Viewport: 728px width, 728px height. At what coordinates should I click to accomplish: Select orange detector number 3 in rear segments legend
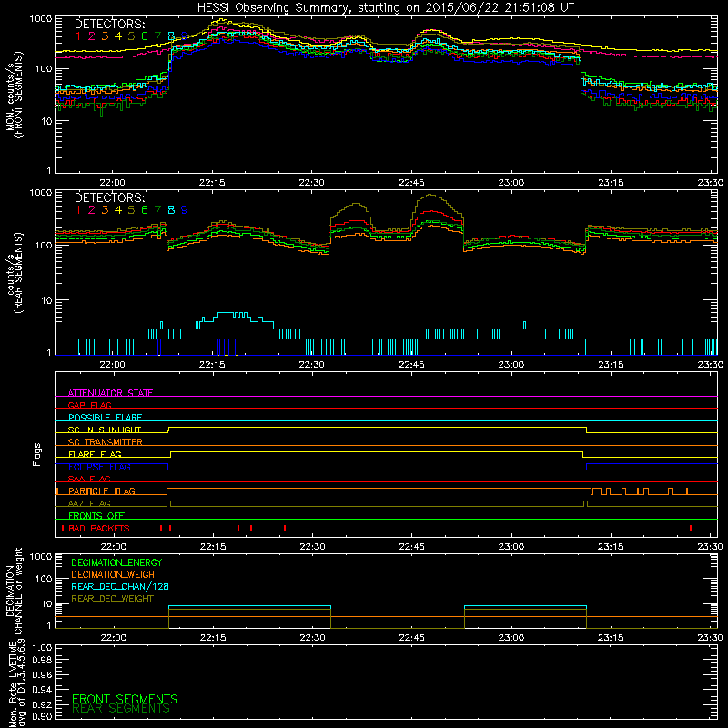click(x=105, y=210)
